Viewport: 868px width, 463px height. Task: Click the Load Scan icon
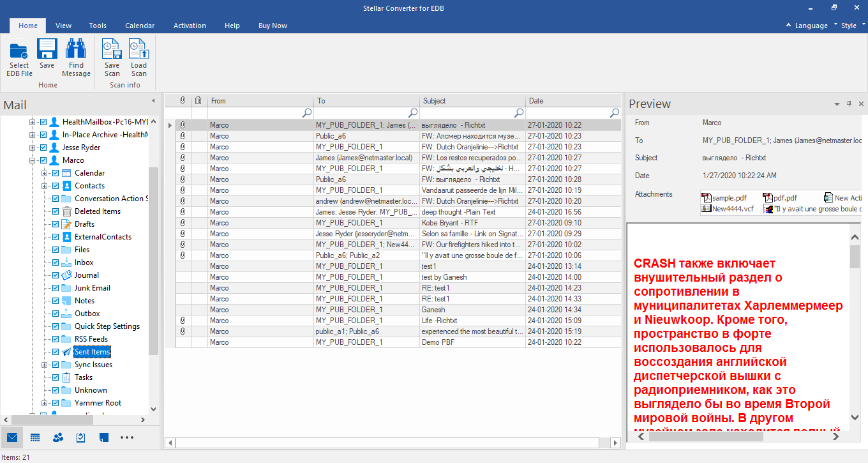[138, 50]
